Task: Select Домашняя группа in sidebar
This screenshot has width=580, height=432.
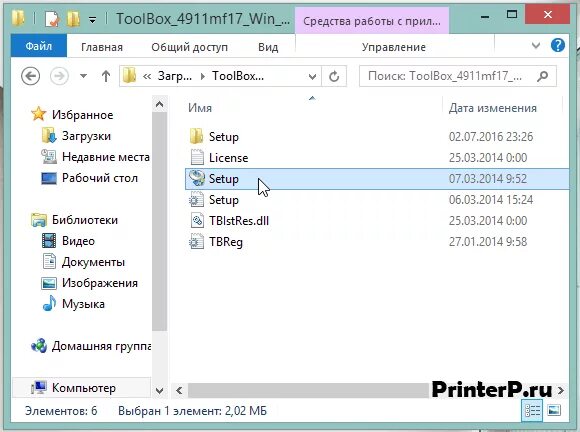Action: 101,346
